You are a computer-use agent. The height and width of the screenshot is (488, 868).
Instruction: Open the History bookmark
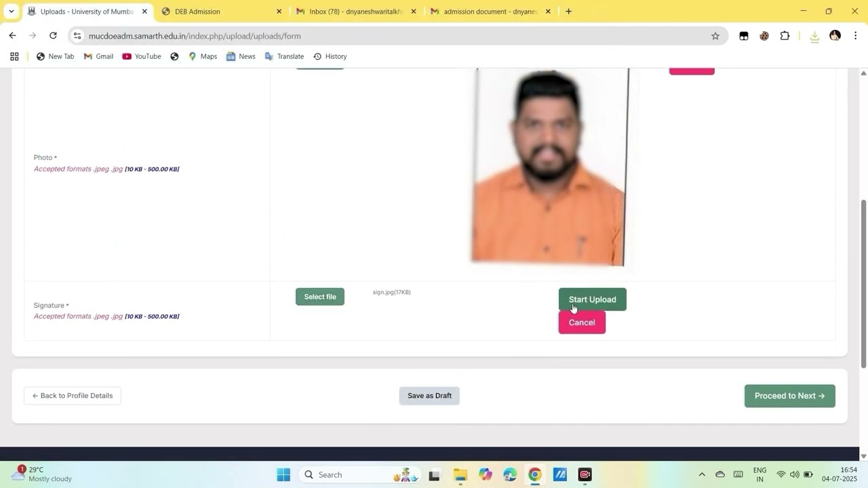point(330,56)
